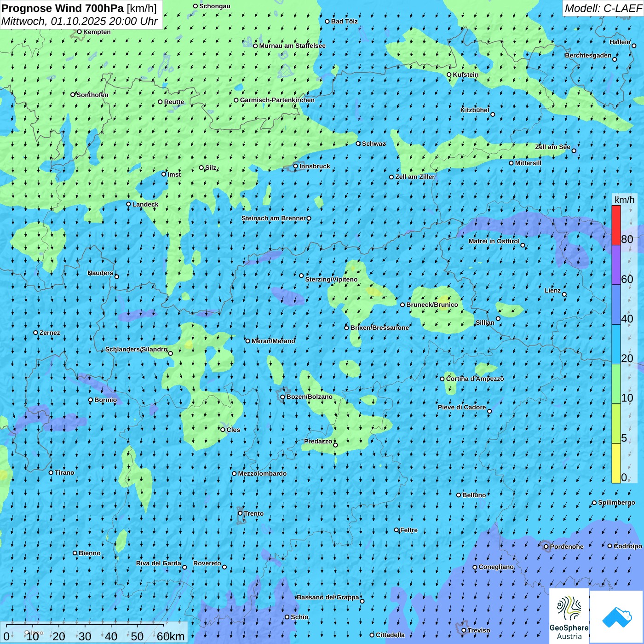Click the 'Mittersill' label
This screenshot has height=644, width=644.
[x=528, y=163]
